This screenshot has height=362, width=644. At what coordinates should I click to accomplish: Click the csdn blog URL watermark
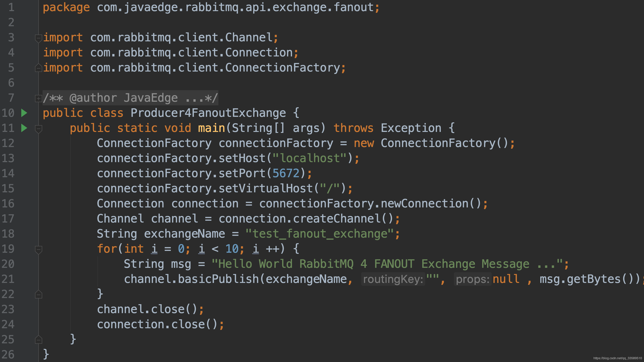tap(617, 358)
